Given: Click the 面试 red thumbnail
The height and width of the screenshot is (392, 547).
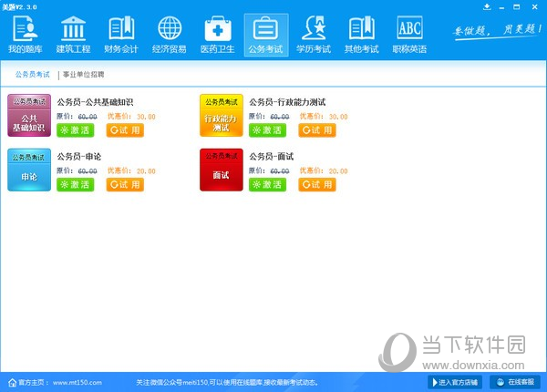Looking at the screenshot, I should click(222, 170).
